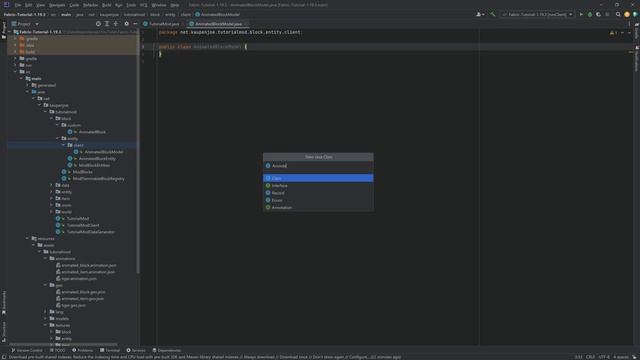Run the selected configuration with play icon
Viewport: 640px width, 360px height.
click(581, 14)
